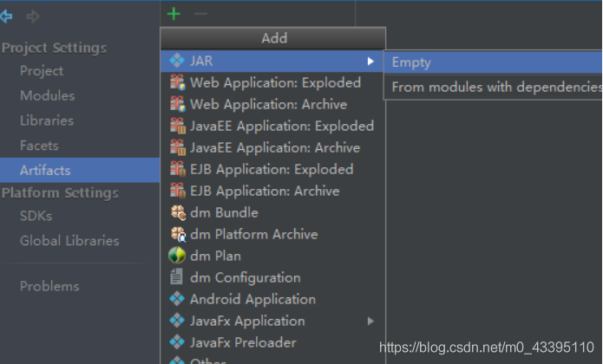Choose Empty in the JAR submenu

494,62
